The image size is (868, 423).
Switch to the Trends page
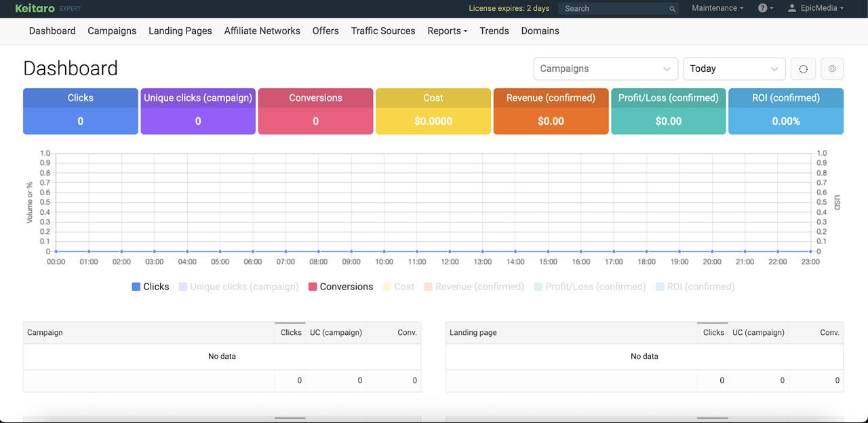[x=494, y=31]
